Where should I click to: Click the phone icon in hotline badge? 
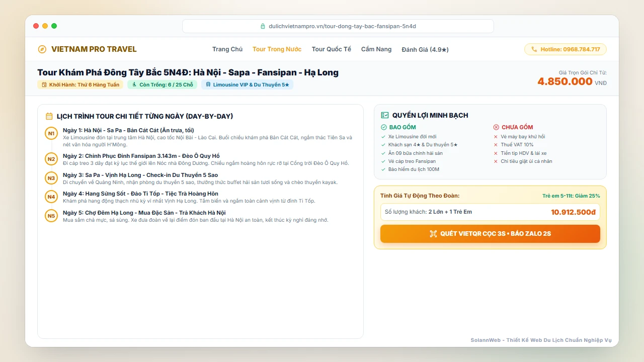click(534, 49)
